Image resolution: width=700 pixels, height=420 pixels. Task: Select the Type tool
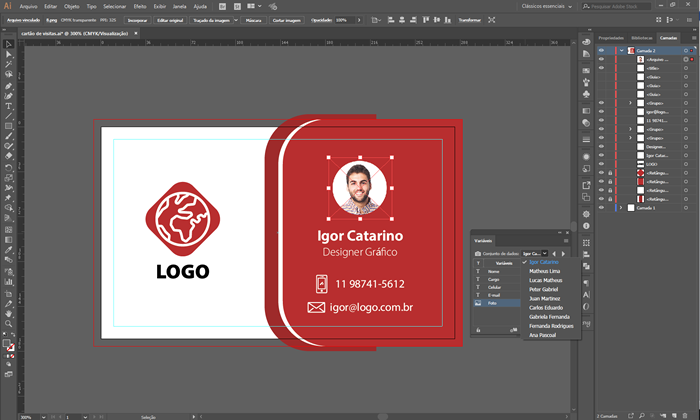(8, 106)
